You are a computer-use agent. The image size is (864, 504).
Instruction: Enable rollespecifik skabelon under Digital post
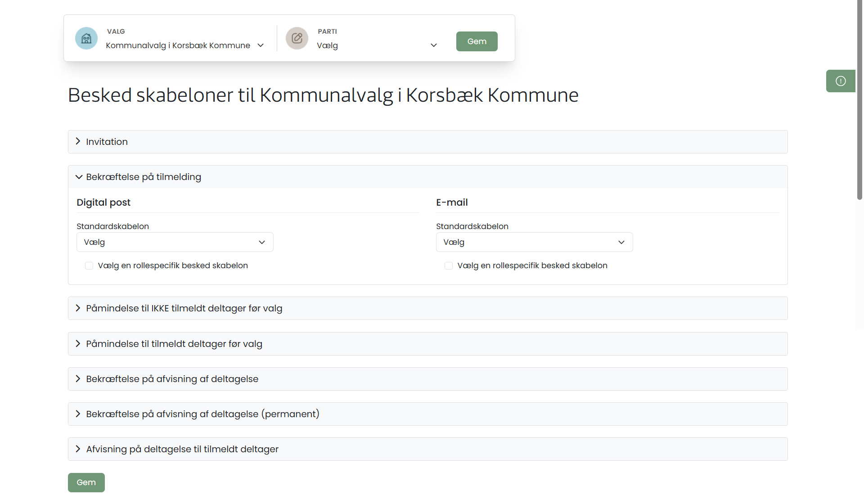click(89, 266)
